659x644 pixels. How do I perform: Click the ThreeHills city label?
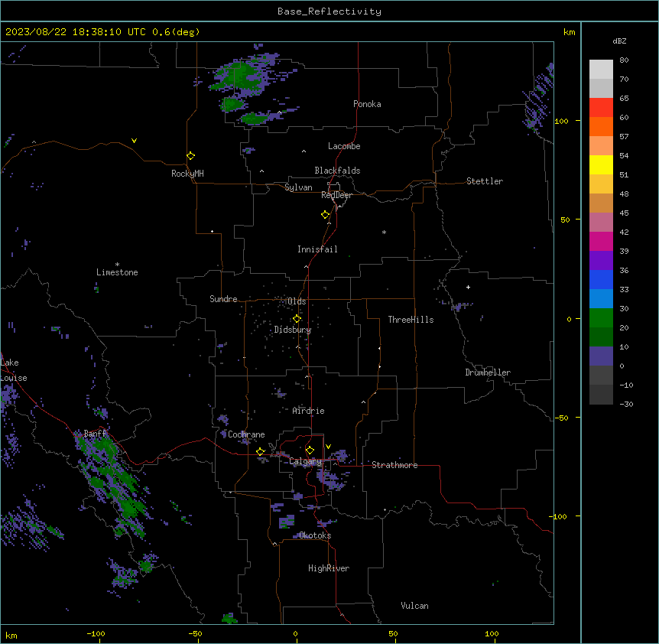pos(411,320)
